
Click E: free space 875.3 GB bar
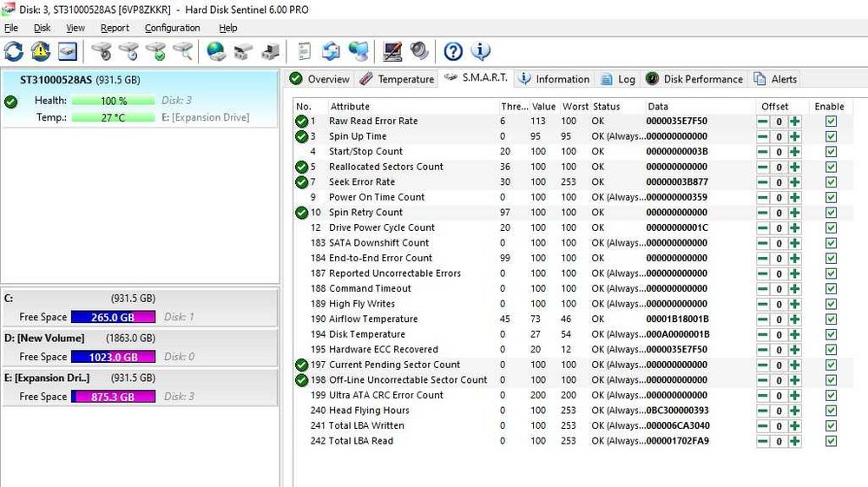coord(114,397)
